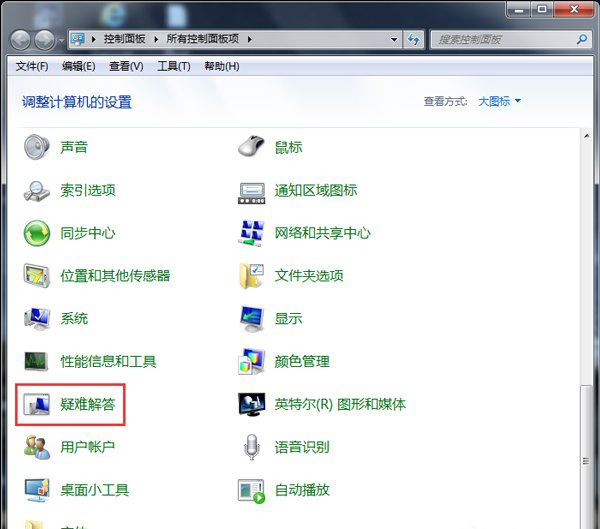Open the 网络和共享中心 icon

[x=251, y=233]
